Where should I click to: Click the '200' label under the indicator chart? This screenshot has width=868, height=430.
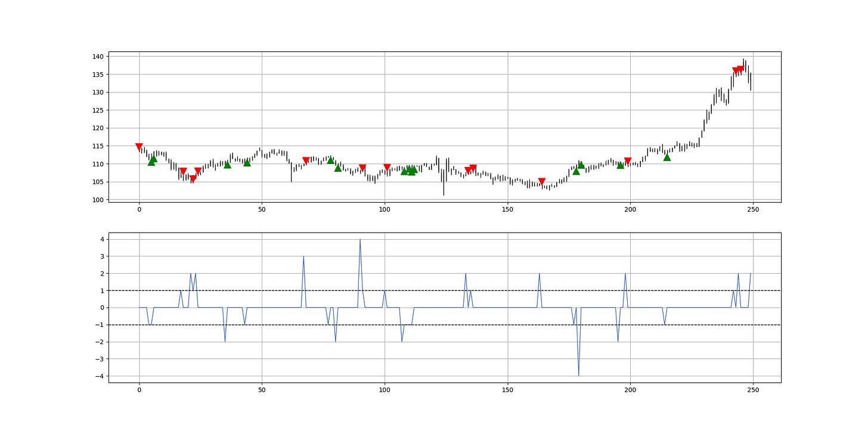point(630,390)
